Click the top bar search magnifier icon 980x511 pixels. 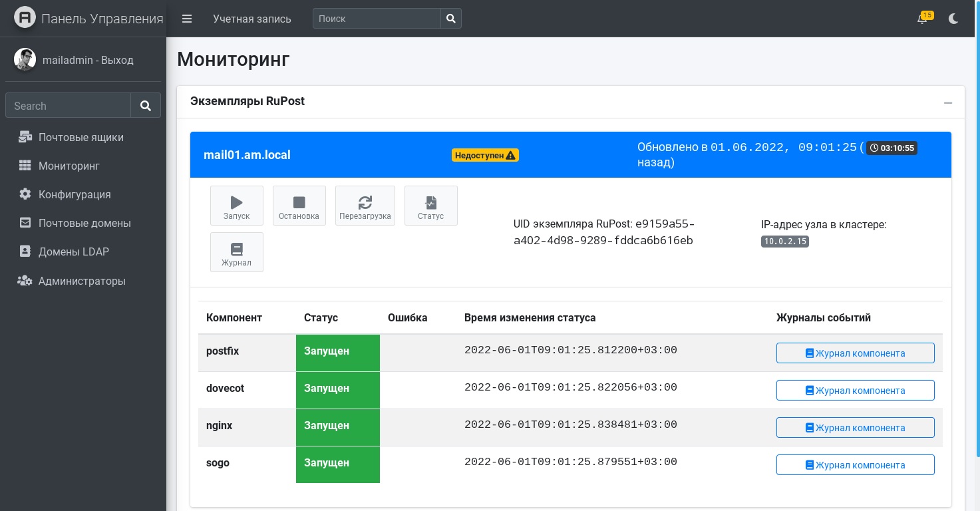click(450, 19)
